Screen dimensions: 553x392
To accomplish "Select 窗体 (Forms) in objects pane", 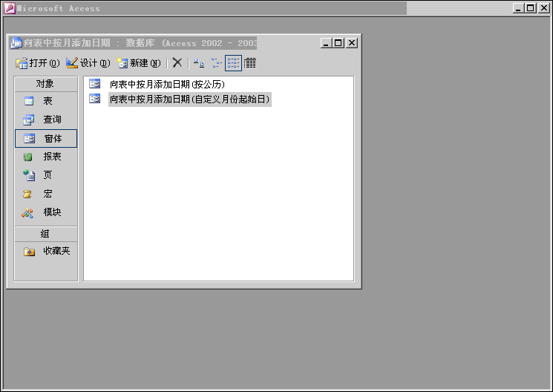I will click(x=46, y=138).
